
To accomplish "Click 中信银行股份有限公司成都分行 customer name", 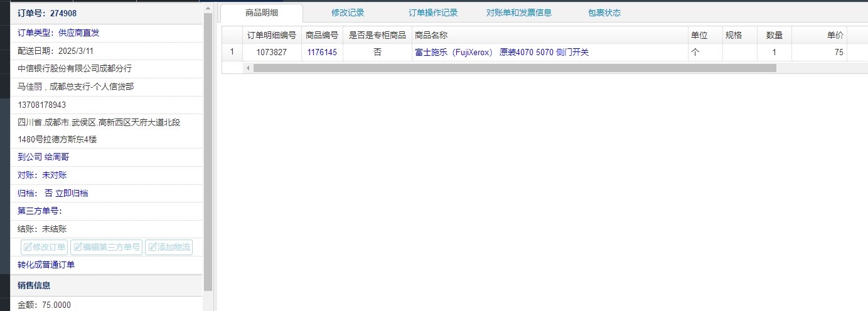I will (x=75, y=68).
